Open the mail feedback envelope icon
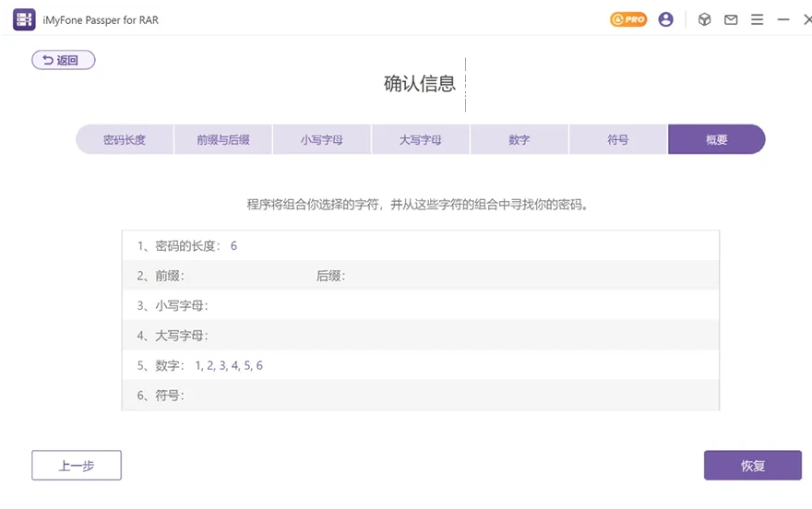The height and width of the screenshot is (509, 812). tap(731, 19)
